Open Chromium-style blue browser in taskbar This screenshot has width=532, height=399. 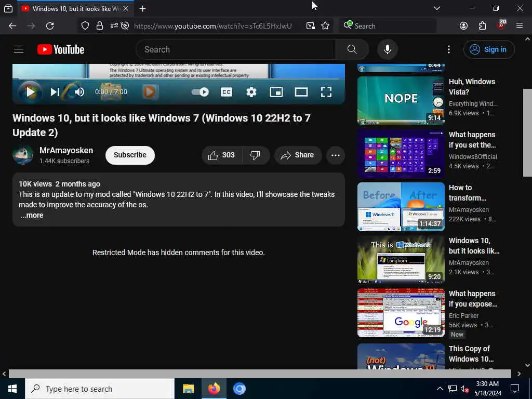(x=239, y=389)
